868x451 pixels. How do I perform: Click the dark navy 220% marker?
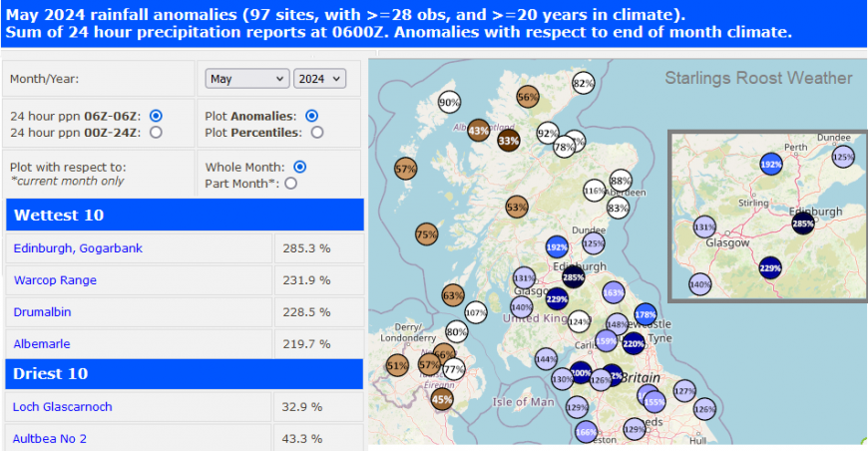point(634,343)
